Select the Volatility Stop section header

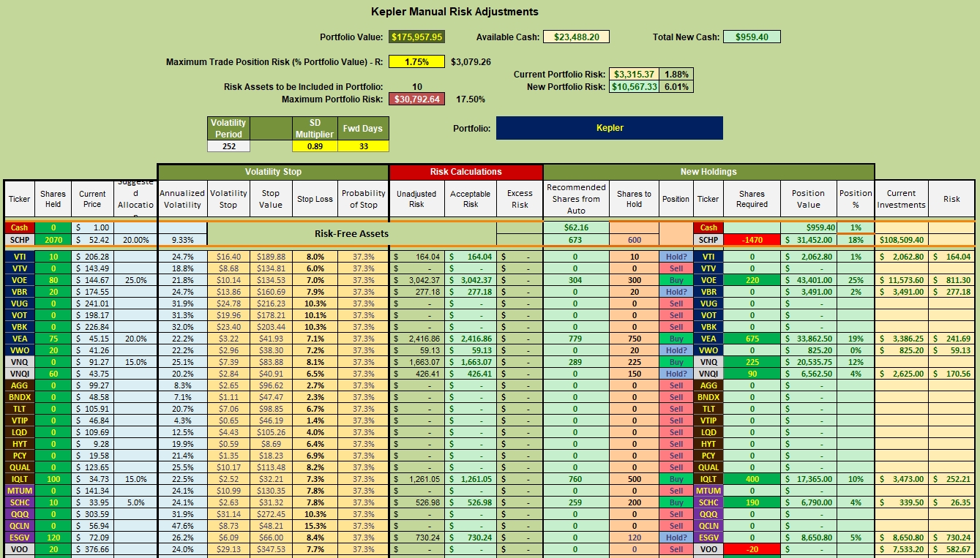pyautogui.click(x=273, y=172)
